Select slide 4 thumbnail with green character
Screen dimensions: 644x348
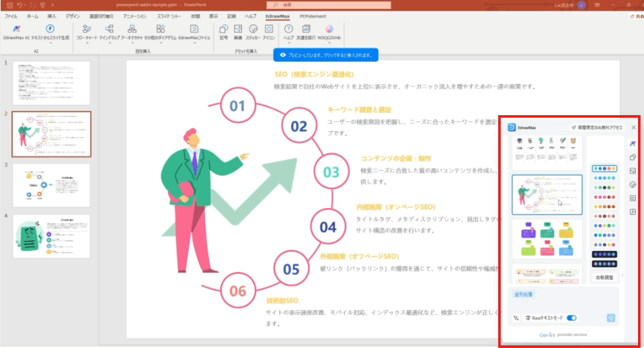point(51,236)
